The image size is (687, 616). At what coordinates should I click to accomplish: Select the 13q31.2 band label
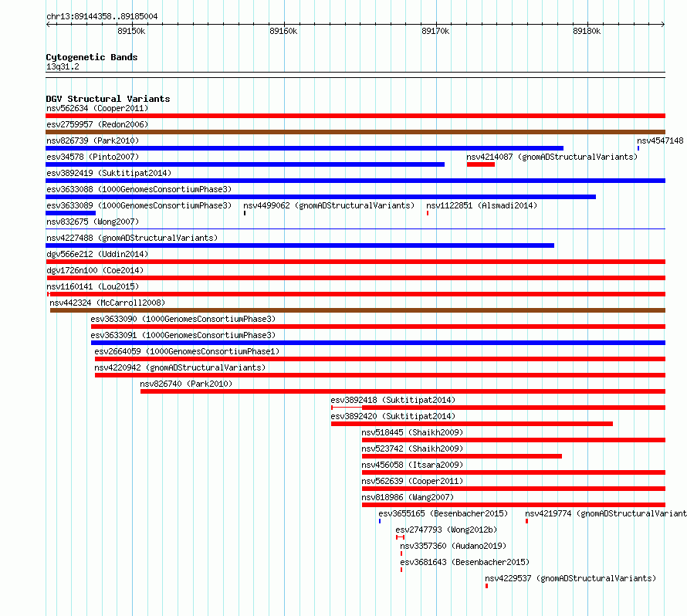coord(63,66)
